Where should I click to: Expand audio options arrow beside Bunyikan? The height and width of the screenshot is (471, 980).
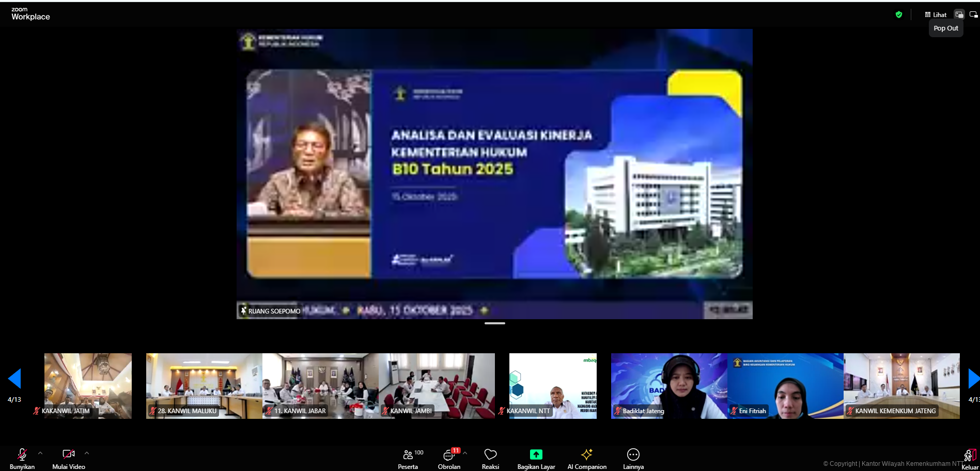coord(40,453)
